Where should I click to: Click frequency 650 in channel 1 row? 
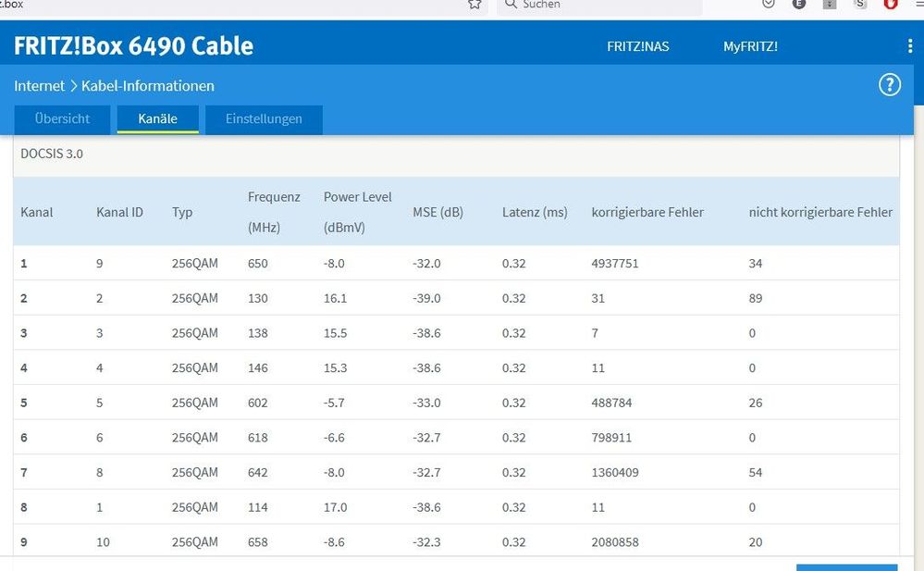[257, 264]
